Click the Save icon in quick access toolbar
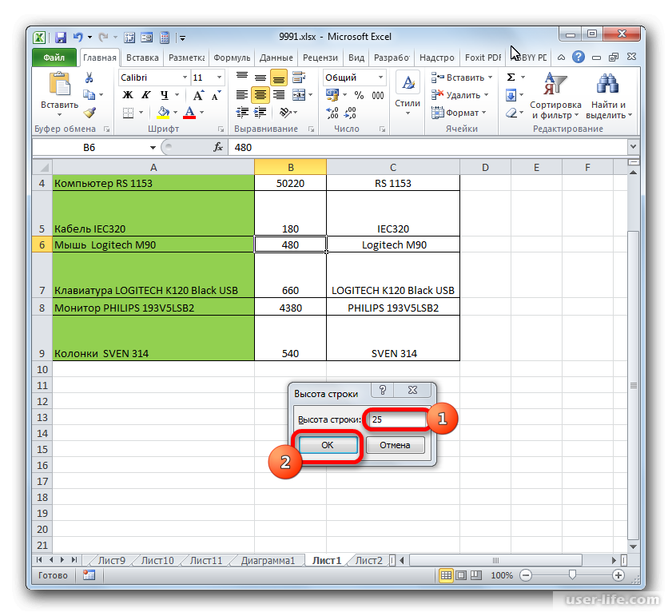The height and width of the screenshot is (616, 672). [61, 38]
